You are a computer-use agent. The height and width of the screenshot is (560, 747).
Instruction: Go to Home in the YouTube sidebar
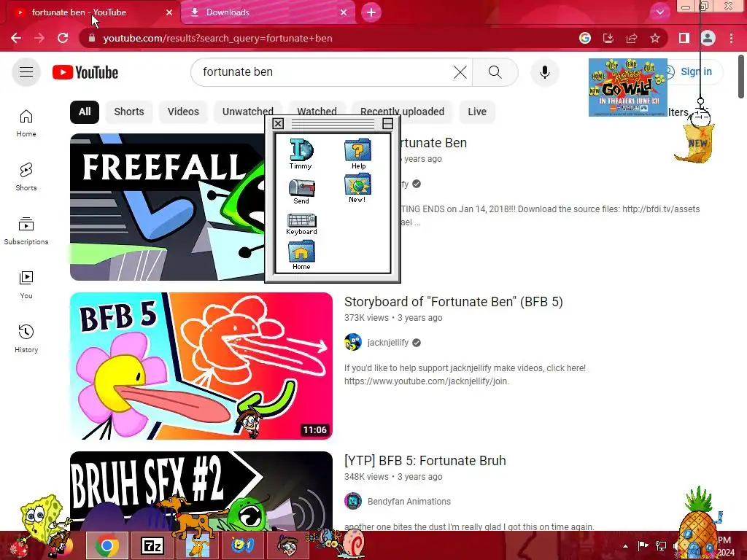pos(26,123)
